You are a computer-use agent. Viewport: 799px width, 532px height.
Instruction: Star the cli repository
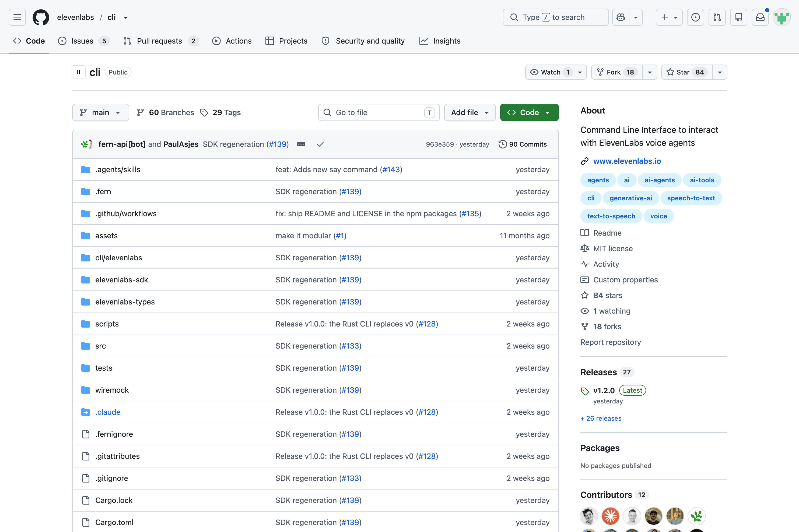[x=686, y=72]
